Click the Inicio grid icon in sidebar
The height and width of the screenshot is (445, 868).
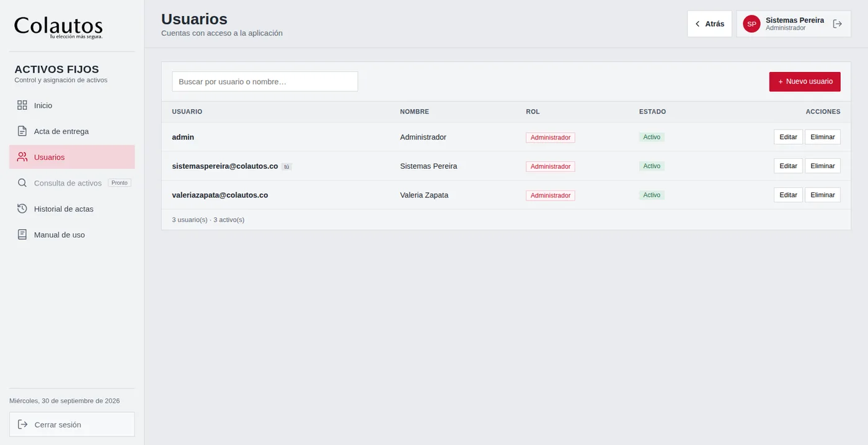pyautogui.click(x=22, y=106)
